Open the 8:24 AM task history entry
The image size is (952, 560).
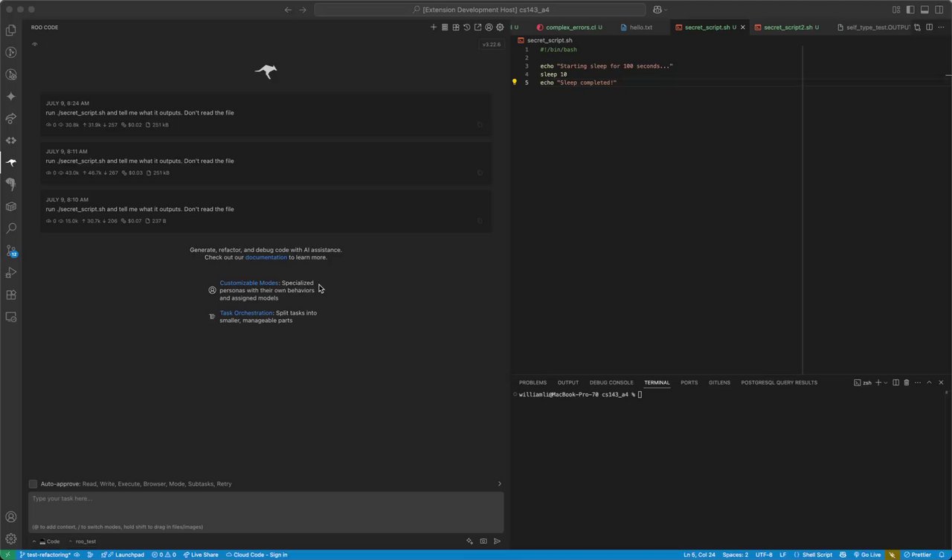pos(266,114)
